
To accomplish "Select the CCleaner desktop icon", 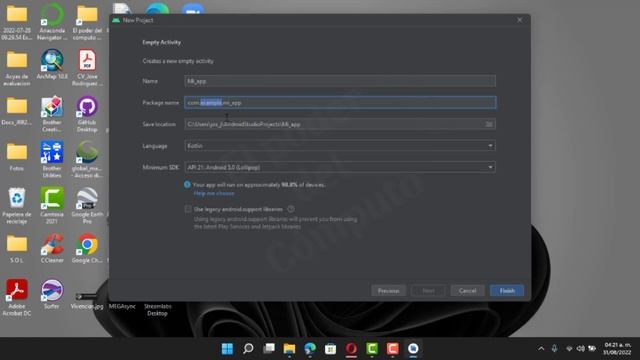I will (52, 248).
